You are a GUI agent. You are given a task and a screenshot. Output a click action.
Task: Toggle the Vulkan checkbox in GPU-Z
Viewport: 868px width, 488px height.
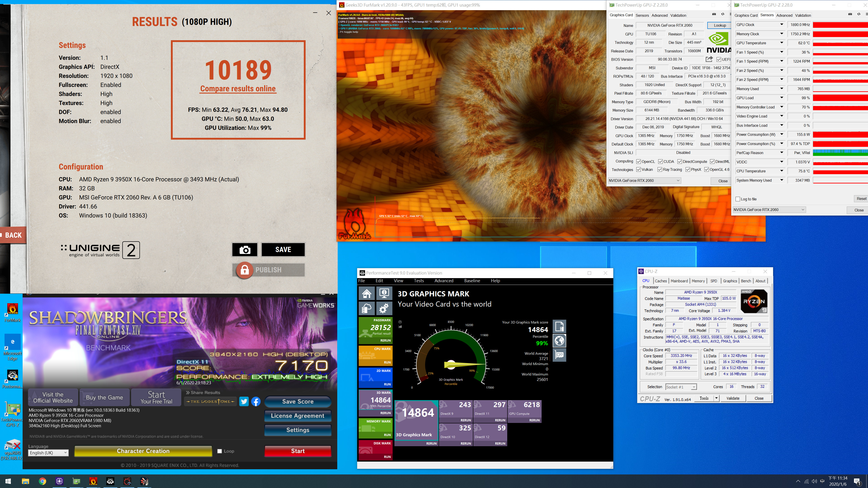(639, 170)
